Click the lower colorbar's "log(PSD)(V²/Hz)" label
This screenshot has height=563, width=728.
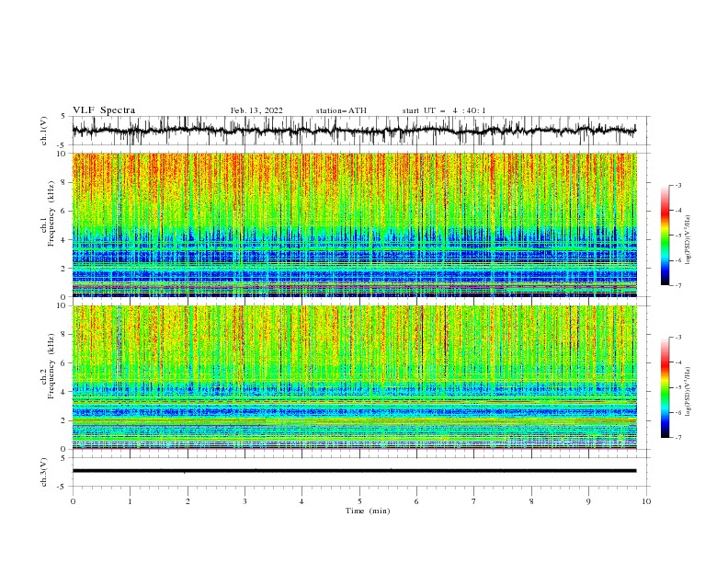pyautogui.click(x=688, y=392)
